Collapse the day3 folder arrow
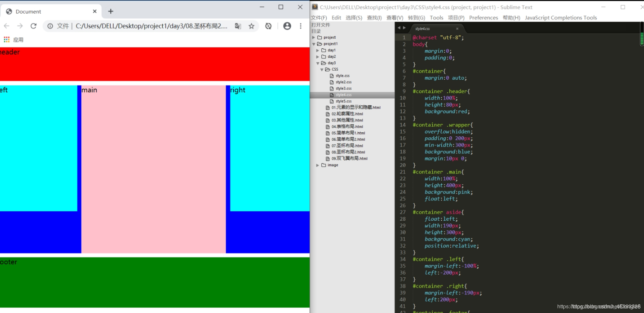This screenshot has width=644, height=313. coord(318,63)
